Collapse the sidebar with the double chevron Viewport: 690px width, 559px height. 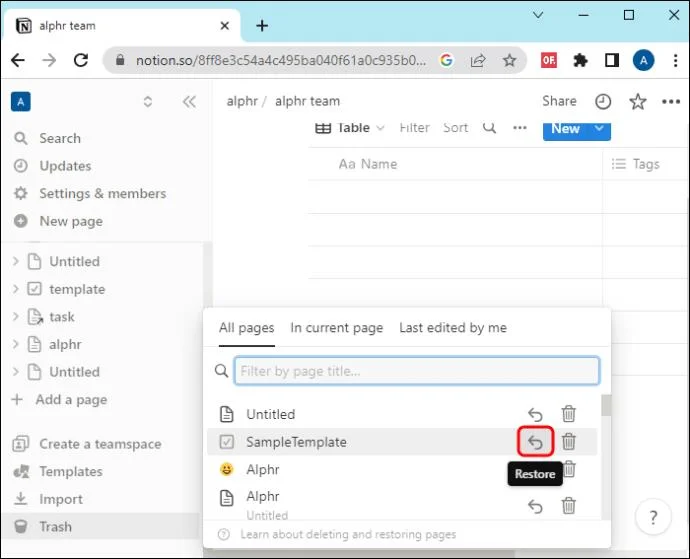tap(189, 102)
